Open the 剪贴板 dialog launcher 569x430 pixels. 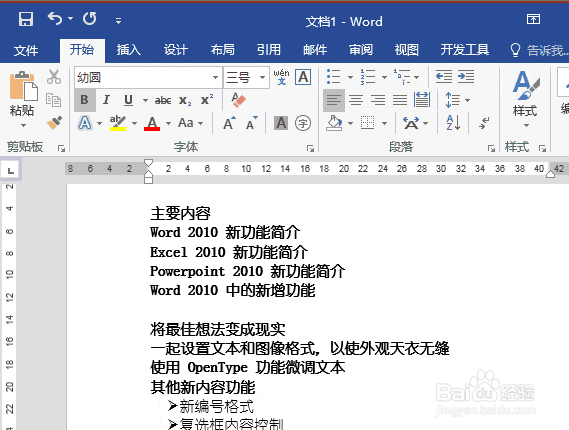pos(61,148)
